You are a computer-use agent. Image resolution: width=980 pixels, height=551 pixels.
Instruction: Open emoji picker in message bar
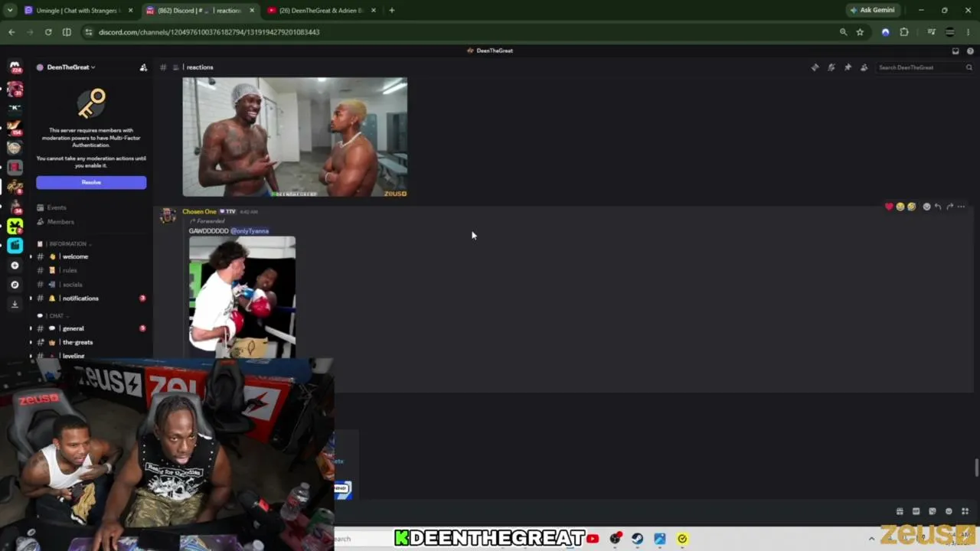tap(949, 511)
